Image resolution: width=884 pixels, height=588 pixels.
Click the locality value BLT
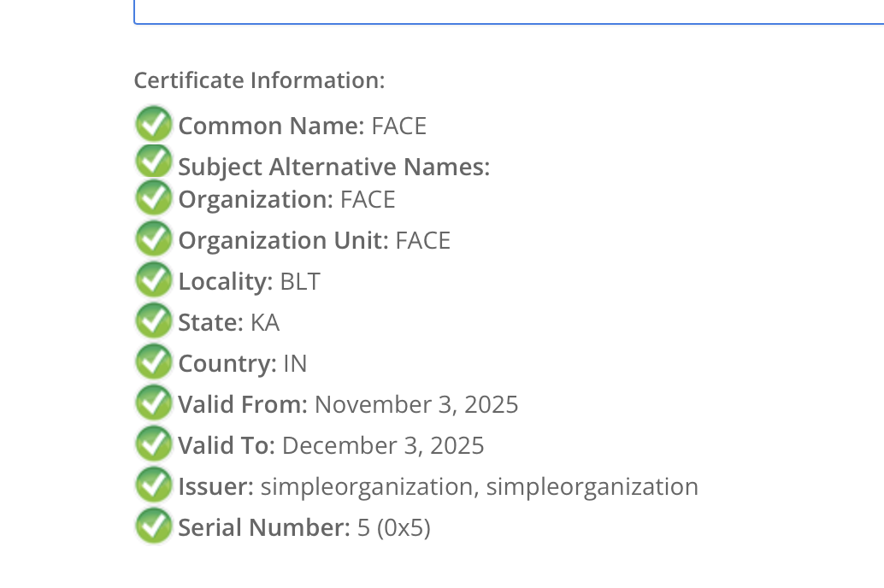click(300, 281)
